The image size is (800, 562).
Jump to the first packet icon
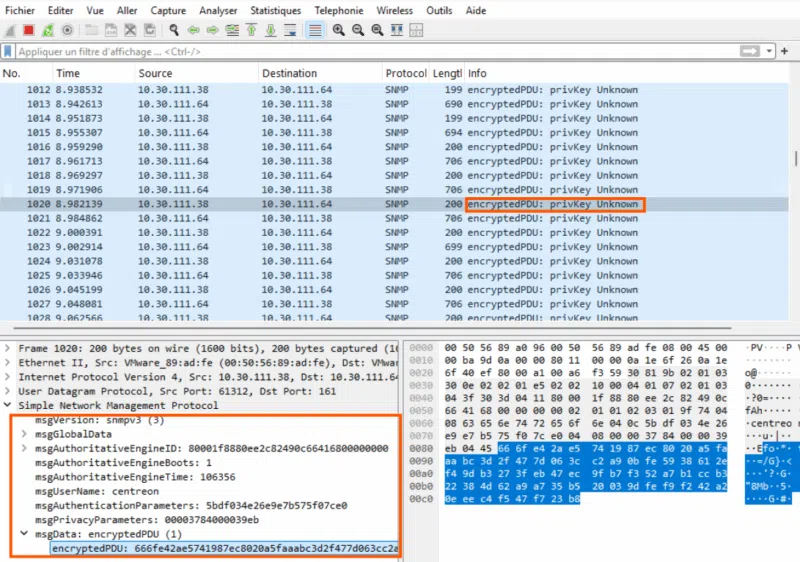pos(250,30)
